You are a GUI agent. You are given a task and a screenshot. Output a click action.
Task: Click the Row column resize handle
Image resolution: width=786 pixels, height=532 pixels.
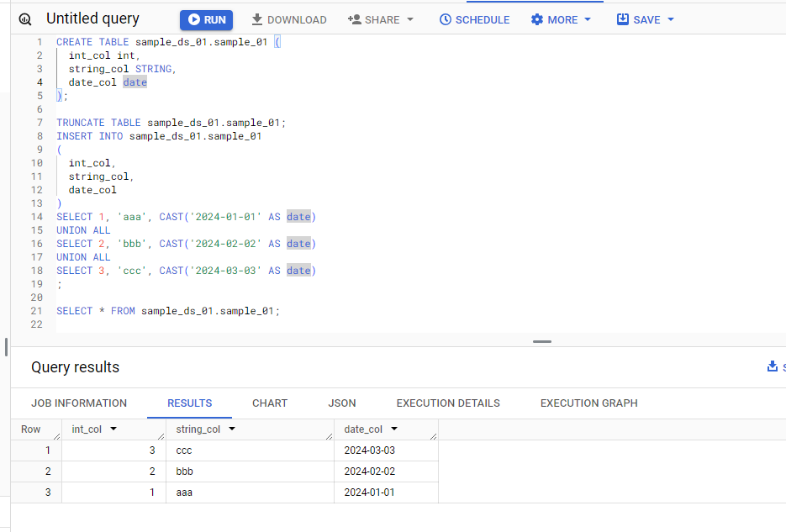57,436
